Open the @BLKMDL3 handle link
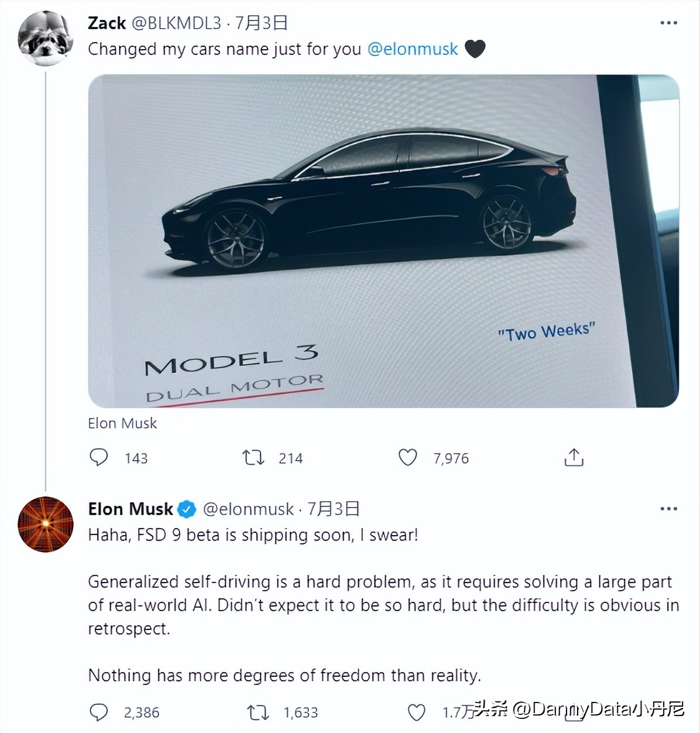Screen dimensions: 700x733 coord(176,23)
